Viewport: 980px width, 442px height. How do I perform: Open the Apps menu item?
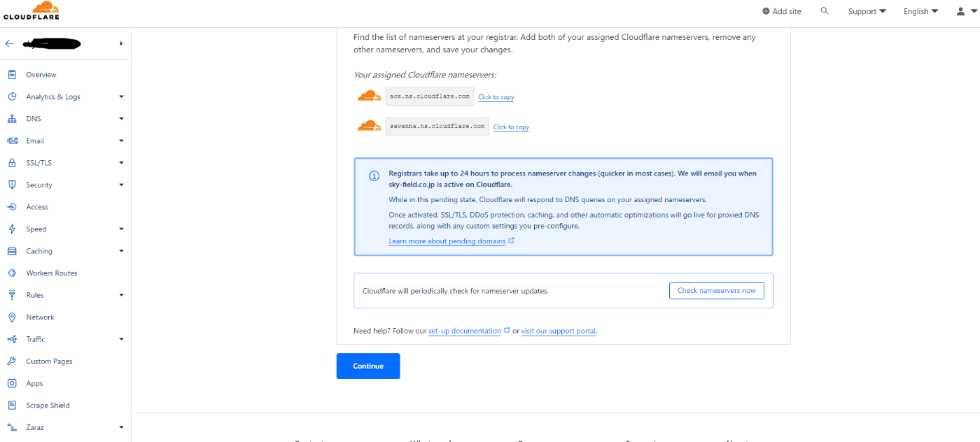[34, 383]
